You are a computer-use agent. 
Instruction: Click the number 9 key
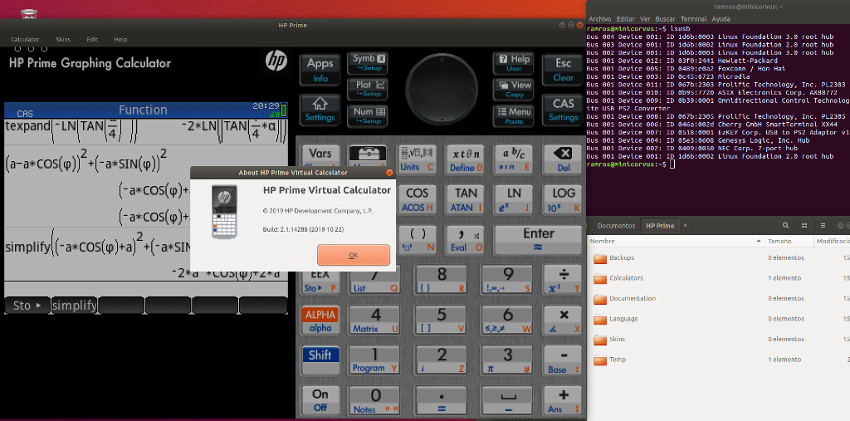(507, 280)
